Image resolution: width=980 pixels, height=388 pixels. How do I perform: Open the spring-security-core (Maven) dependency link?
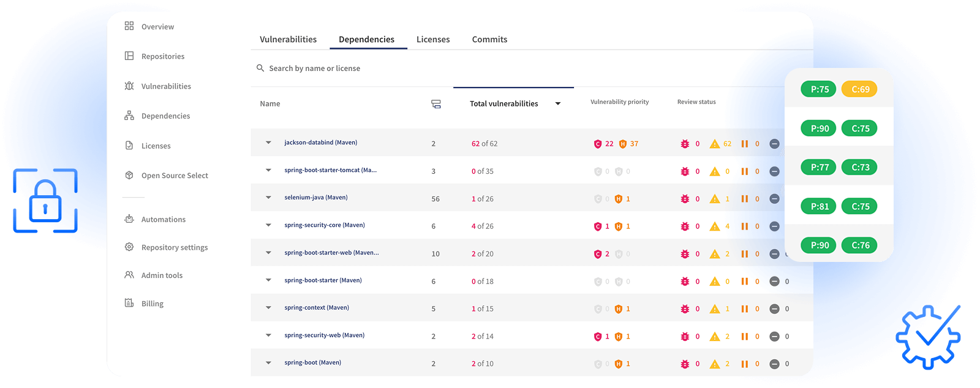(325, 225)
